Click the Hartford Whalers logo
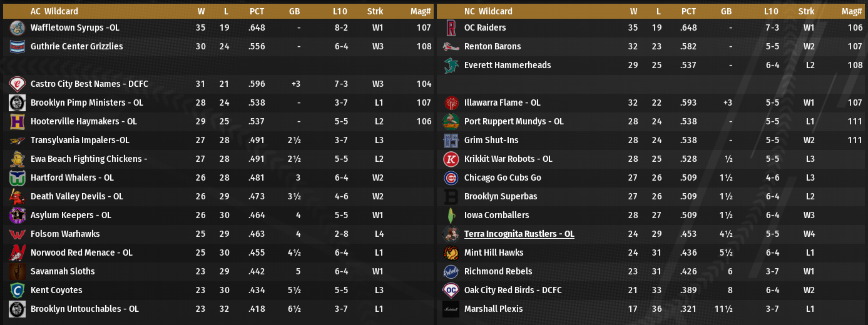The width and height of the screenshot is (868, 325). pos(17,177)
